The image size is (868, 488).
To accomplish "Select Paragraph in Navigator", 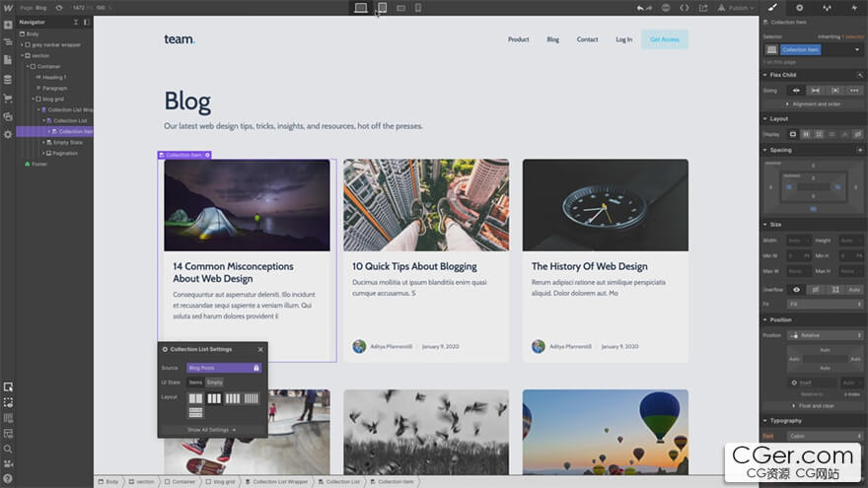I will [x=55, y=88].
